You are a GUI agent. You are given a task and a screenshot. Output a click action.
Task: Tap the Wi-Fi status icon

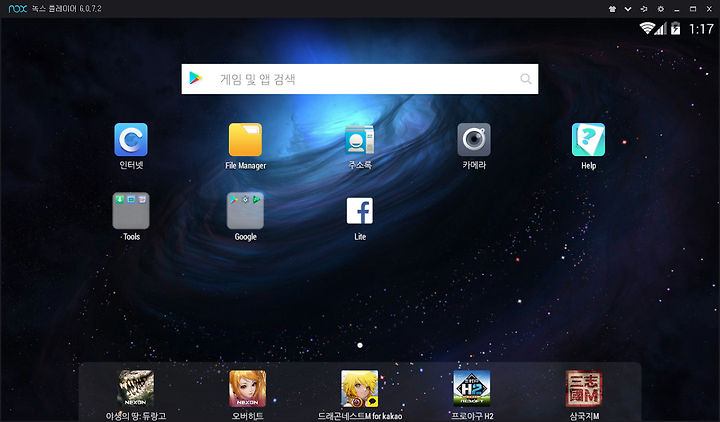647,28
